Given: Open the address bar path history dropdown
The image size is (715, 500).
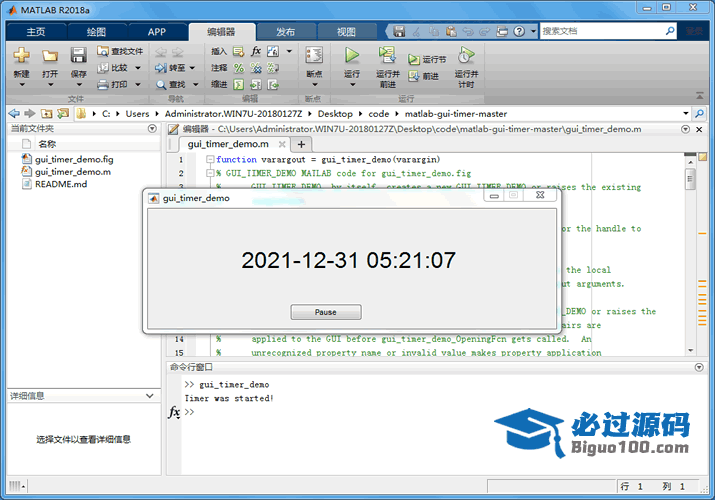Looking at the screenshot, I should (685, 113).
